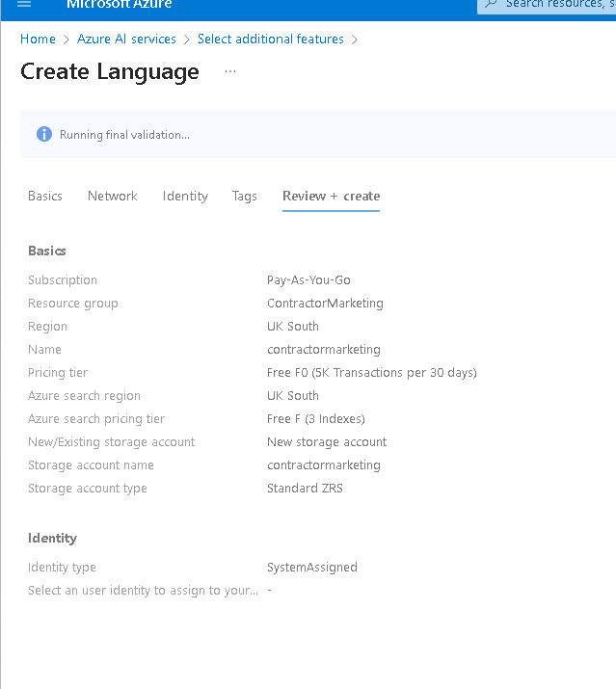Click the Storage account type label
The image size is (616, 689).
pyautogui.click(x=88, y=489)
